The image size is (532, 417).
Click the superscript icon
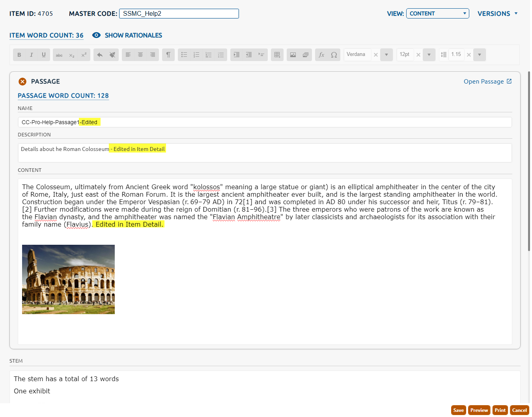pos(84,55)
